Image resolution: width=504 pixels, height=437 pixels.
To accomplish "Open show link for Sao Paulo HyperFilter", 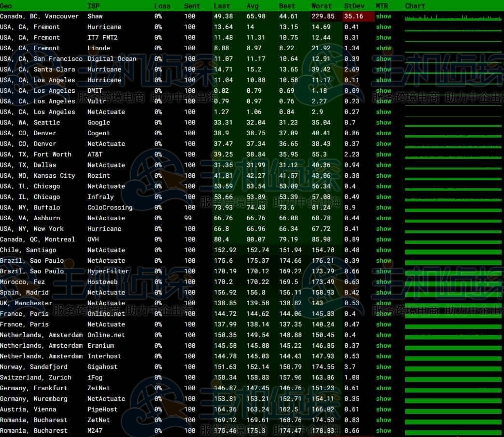I will 383,271.
